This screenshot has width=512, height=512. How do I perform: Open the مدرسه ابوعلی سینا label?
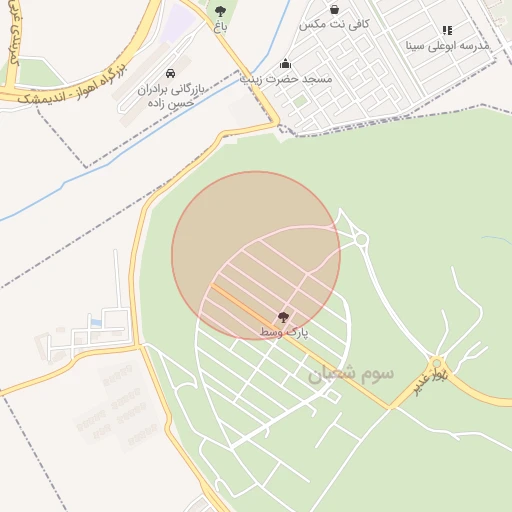click(x=447, y=46)
